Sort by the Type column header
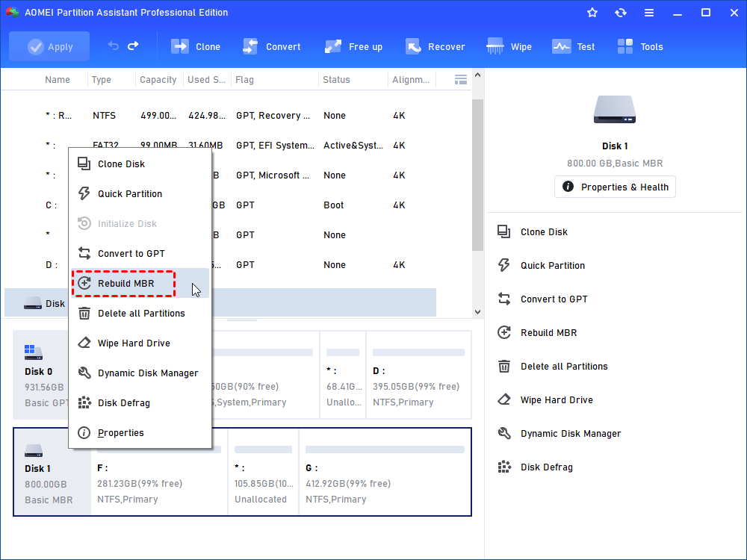747x560 pixels. [x=102, y=80]
